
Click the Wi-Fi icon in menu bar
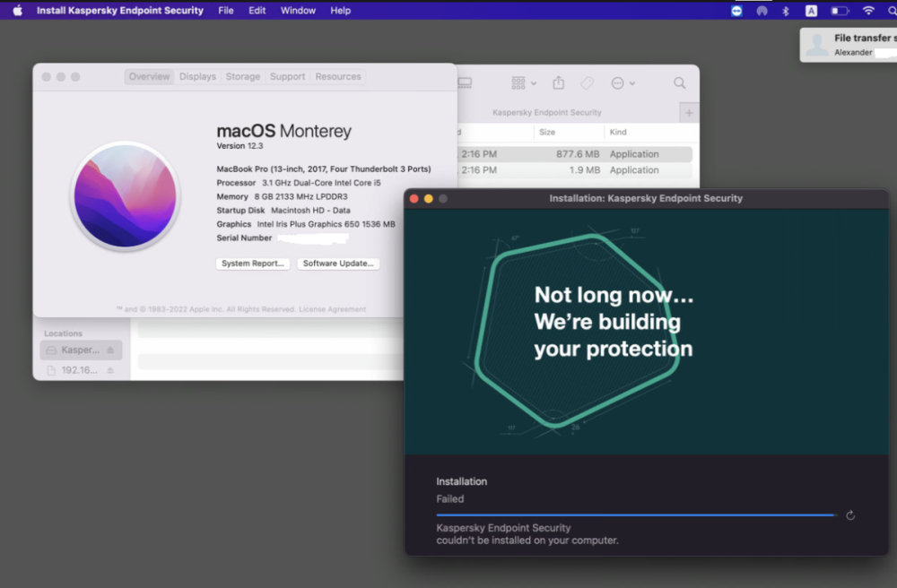(868, 10)
